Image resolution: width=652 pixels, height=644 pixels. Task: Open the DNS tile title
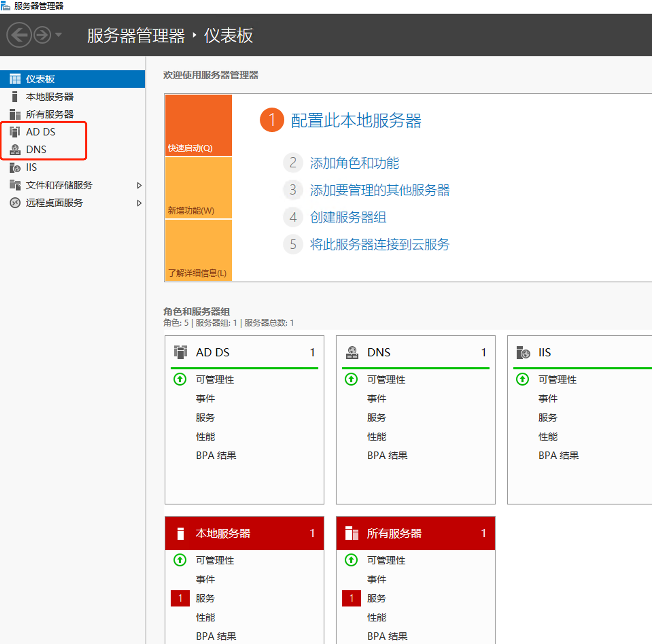coord(379,352)
